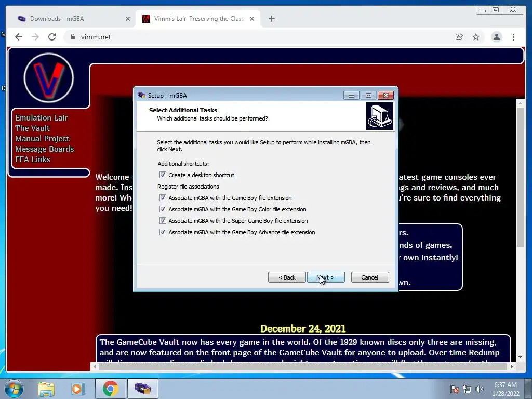Close the Setup - mGBA window
The height and width of the screenshot is (399, 532).
click(x=385, y=96)
